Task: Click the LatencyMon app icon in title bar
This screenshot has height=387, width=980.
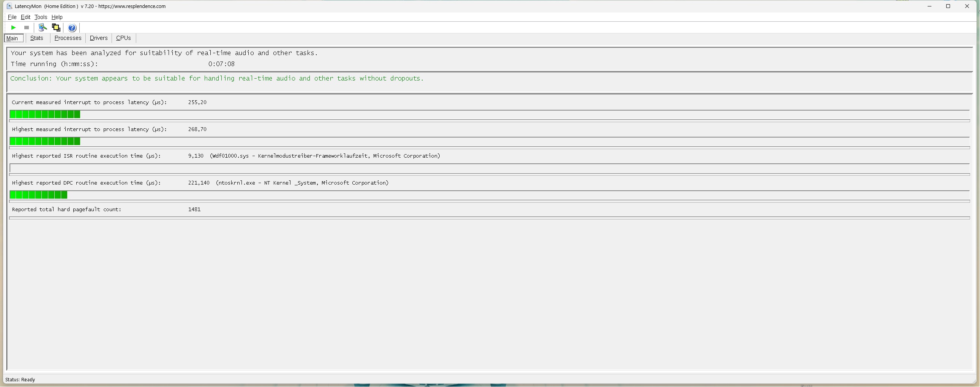Action: (9, 6)
